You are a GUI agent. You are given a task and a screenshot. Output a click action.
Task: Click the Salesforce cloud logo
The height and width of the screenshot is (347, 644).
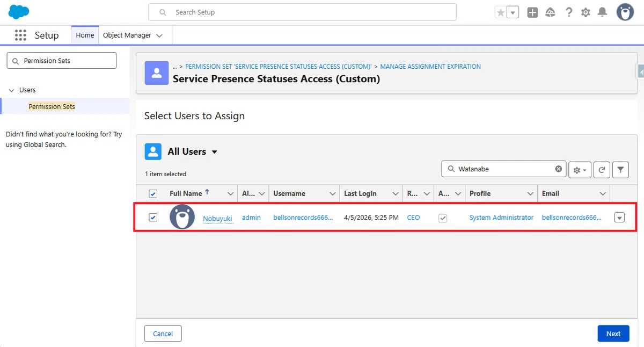click(19, 11)
